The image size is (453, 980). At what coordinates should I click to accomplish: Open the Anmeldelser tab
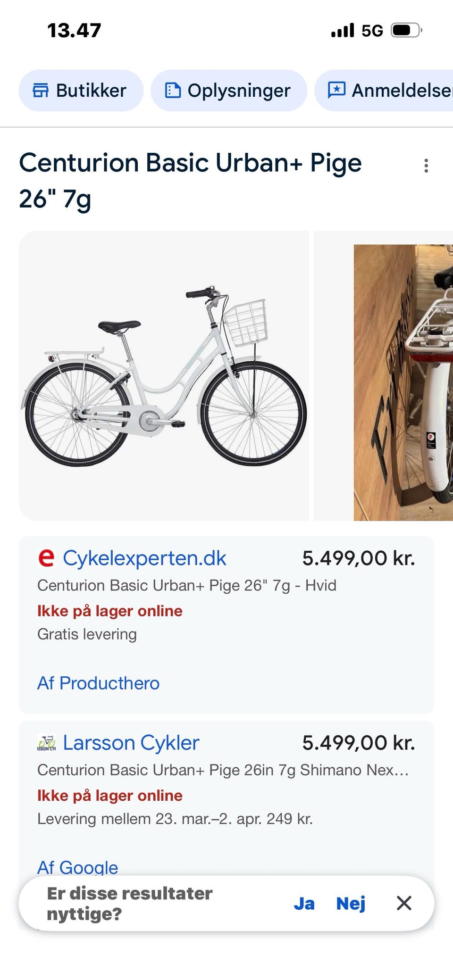coord(384,91)
